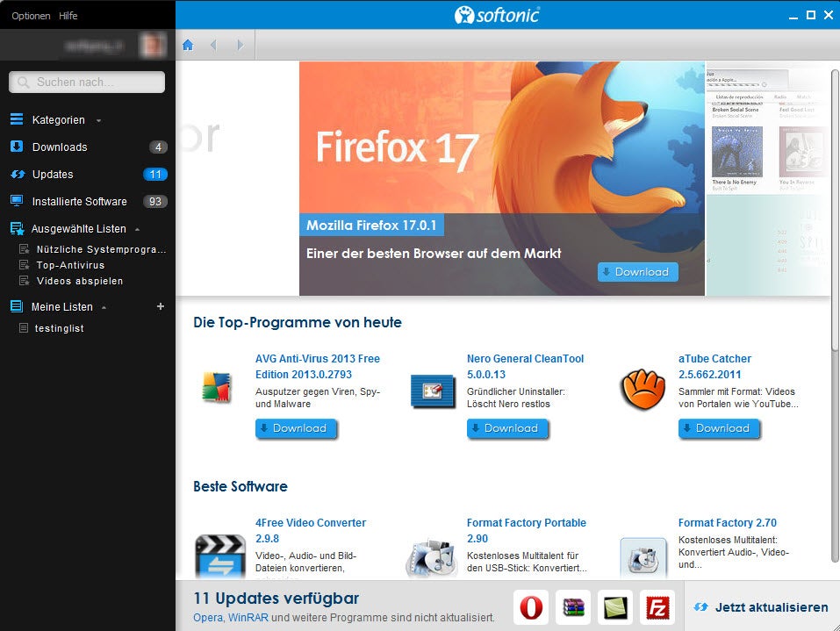Download Mozilla Firefox 17.0.1 from banner

[637, 272]
